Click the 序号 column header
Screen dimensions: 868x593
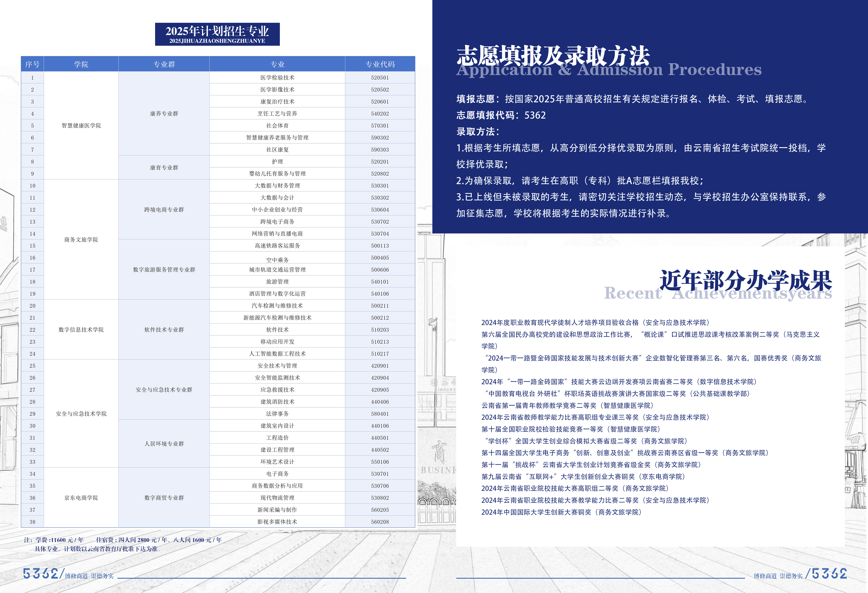(x=32, y=64)
